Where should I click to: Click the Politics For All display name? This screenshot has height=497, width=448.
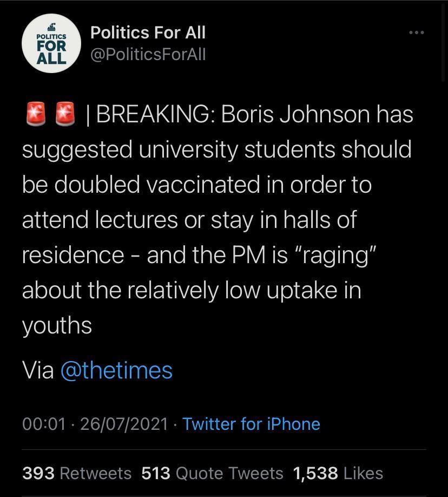tap(148, 32)
